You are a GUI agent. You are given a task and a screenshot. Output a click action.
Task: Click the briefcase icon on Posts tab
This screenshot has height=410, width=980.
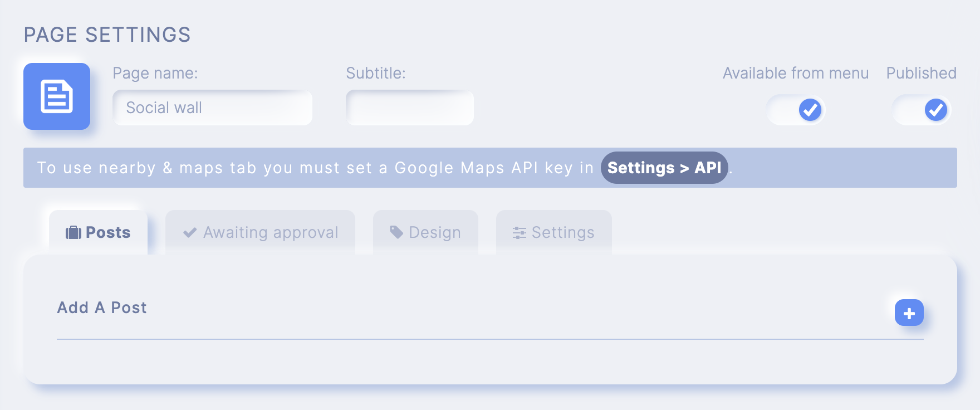73,232
